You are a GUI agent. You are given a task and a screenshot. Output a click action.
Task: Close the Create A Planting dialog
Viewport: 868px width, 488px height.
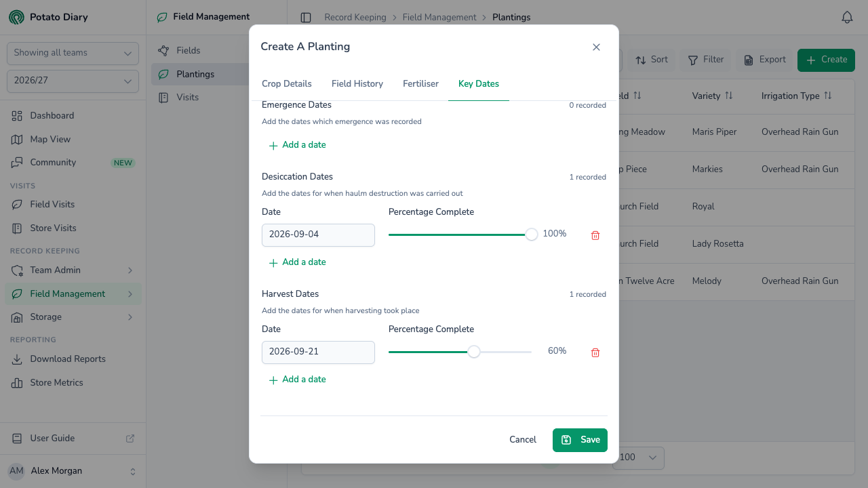[596, 47]
